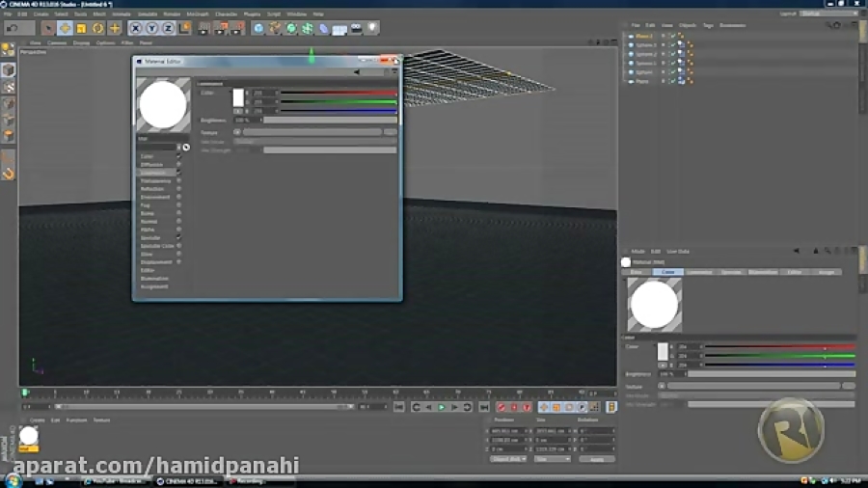Click the green array modeling icon

tap(308, 28)
